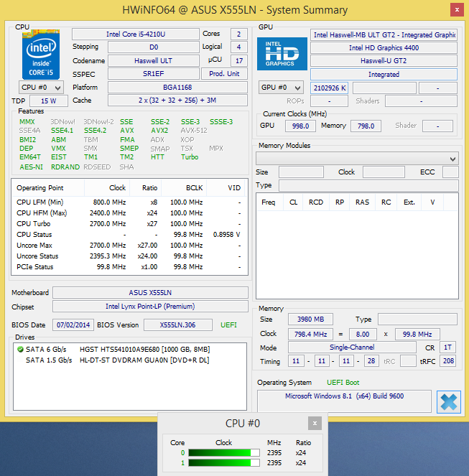Click green status icon for SATA 6 Gb/s drive

click(20, 350)
